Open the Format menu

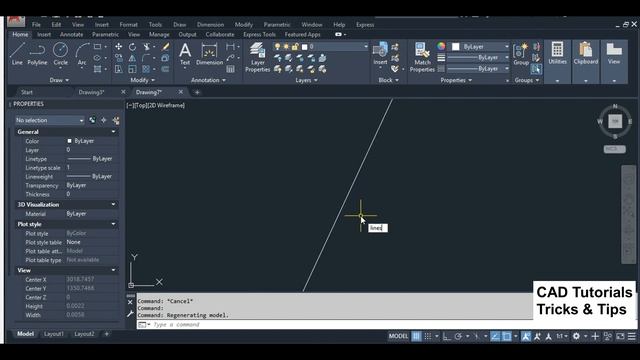129,24
